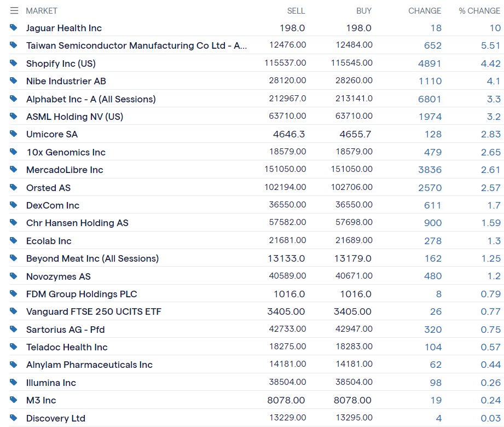This screenshot has width=504, height=427.
Task: Click the tag icon for M3 Inc
Action: point(14,400)
